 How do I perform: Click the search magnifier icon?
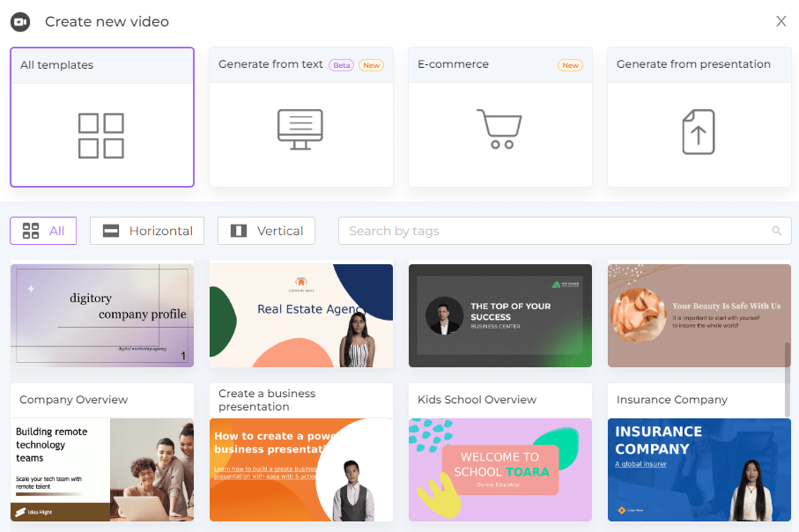(776, 231)
